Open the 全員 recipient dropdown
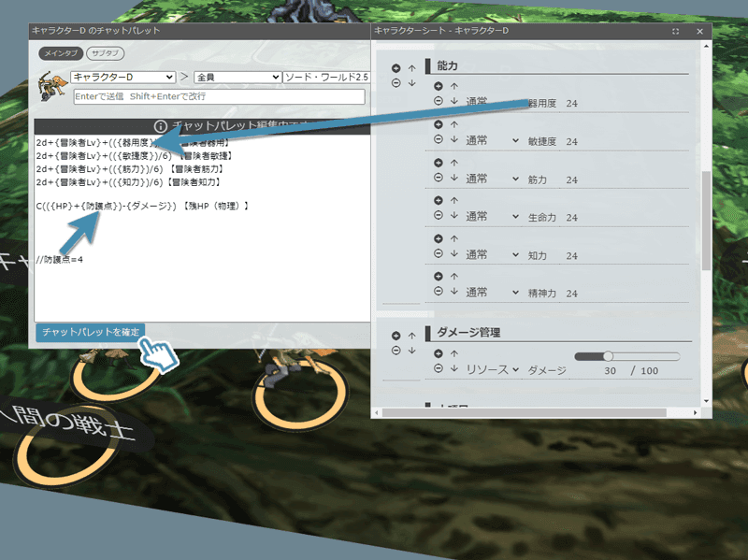Viewport: 748px width, 560px height. [237, 77]
